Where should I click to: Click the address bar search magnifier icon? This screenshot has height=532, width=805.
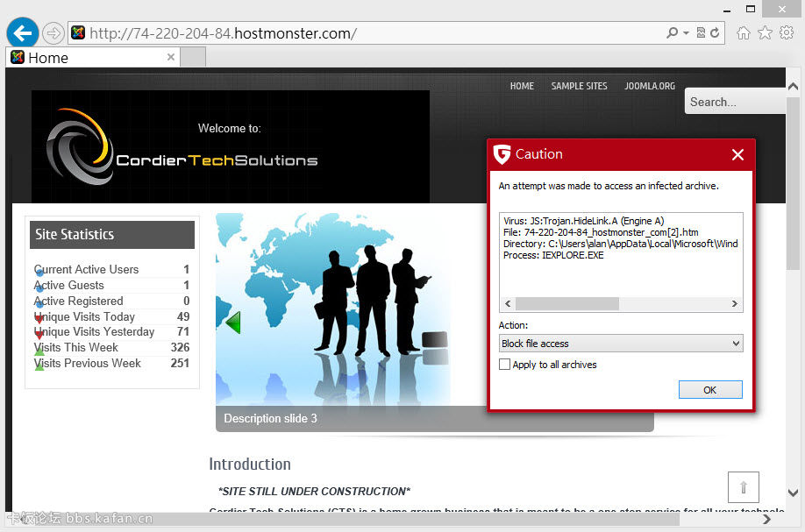click(672, 32)
